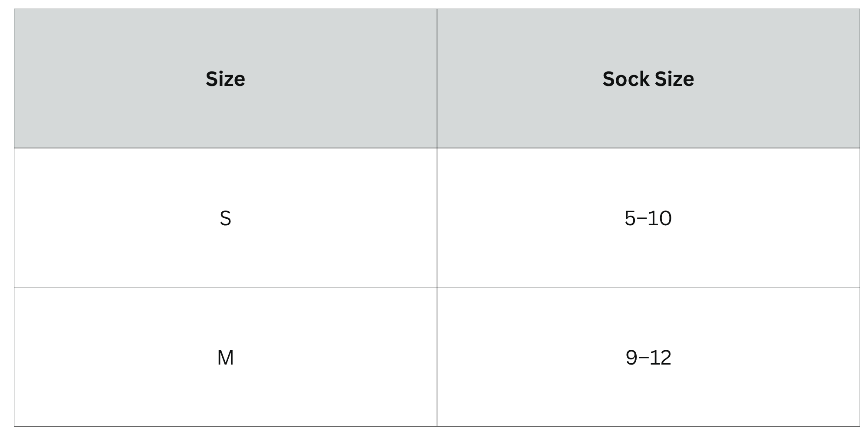The height and width of the screenshot is (434, 868).
Task: Select the cell containing the letter M
Action: [225, 357]
